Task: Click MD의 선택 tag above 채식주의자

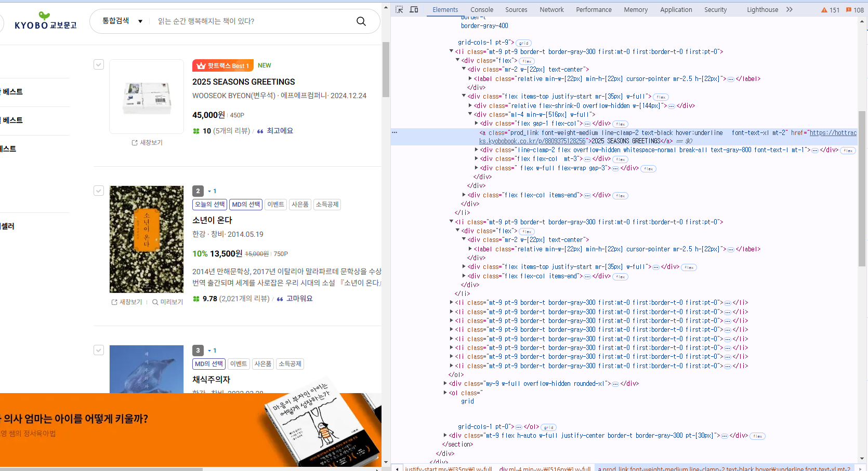Action: pos(209,364)
